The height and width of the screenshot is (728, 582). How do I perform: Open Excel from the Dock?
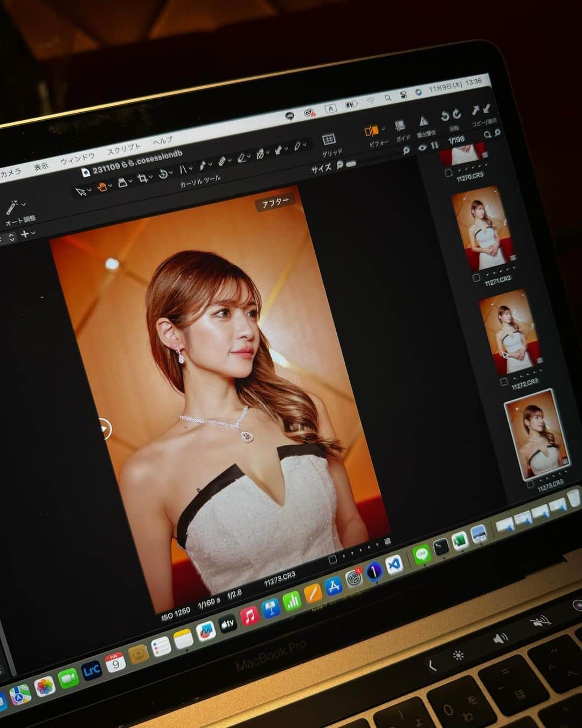pos(459,540)
